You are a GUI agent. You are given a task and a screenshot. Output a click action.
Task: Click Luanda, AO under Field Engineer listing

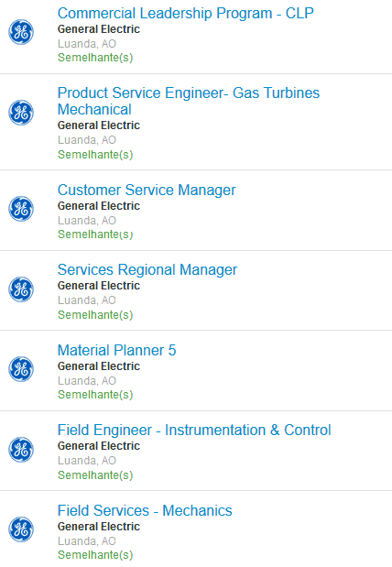coord(87,461)
